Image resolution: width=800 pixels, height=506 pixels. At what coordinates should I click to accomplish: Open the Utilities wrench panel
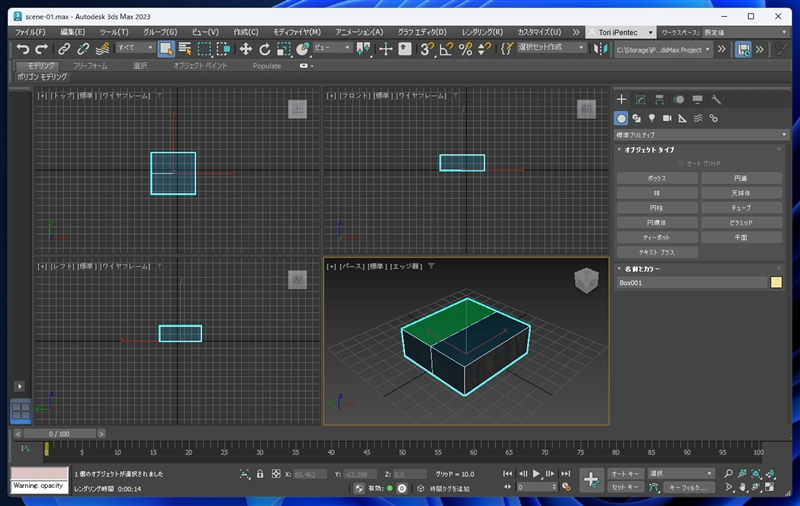pos(717,100)
